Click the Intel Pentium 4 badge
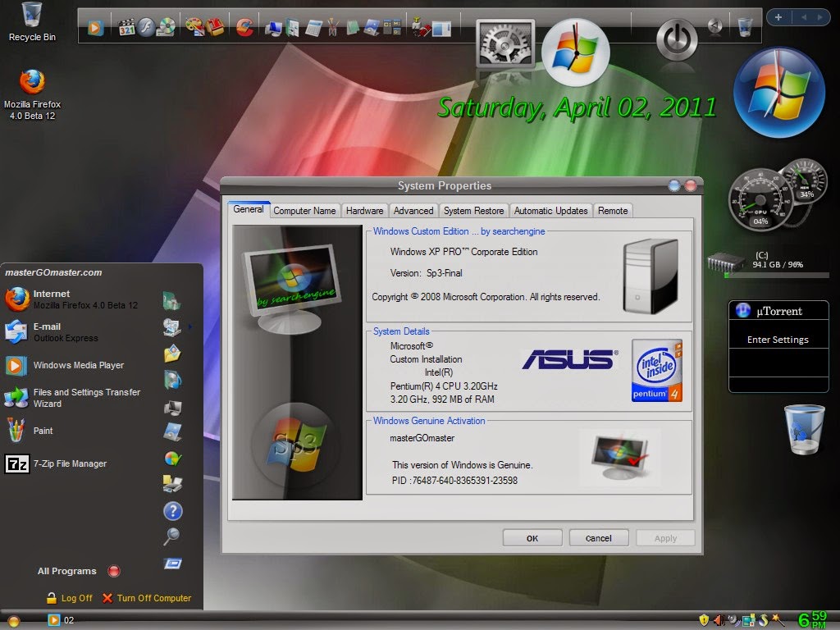The width and height of the screenshot is (840, 630). tap(657, 370)
